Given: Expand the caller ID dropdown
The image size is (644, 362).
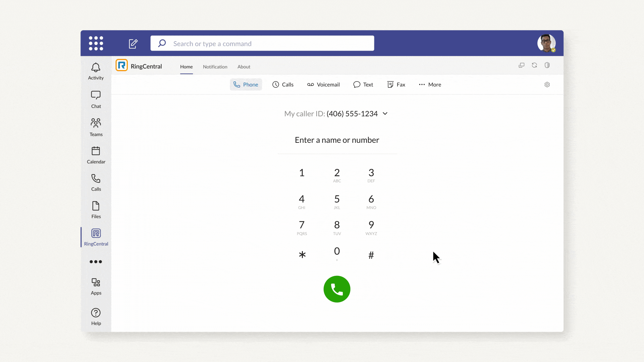Looking at the screenshot, I should click(385, 114).
